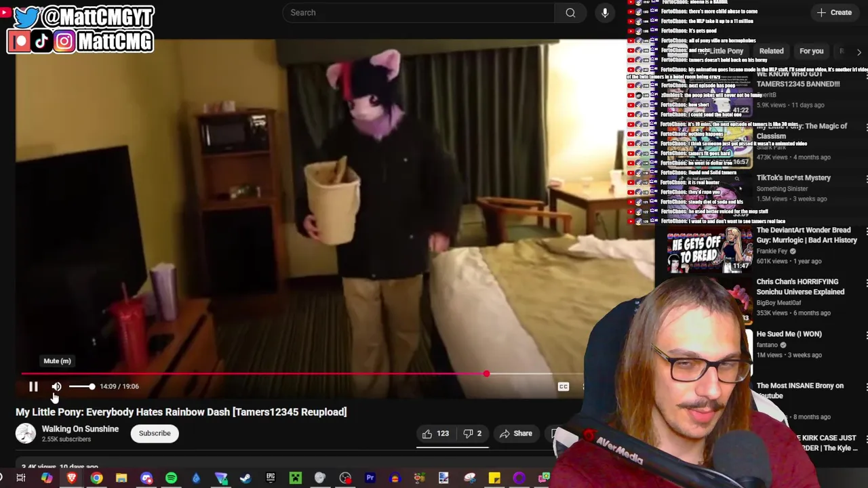Open Task View in the taskbar
Screen dimensions: 868x488
[x=21, y=479]
